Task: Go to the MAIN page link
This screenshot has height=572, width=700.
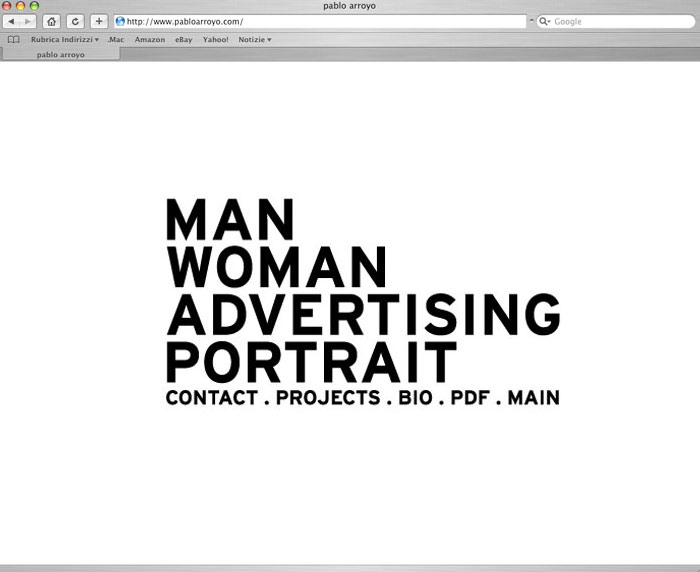Action: pyautogui.click(x=533, y=397)
